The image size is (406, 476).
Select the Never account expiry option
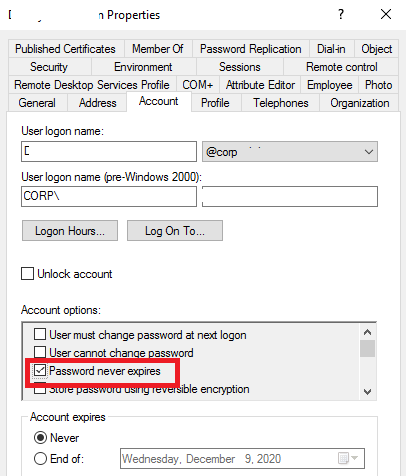(40, 438)
